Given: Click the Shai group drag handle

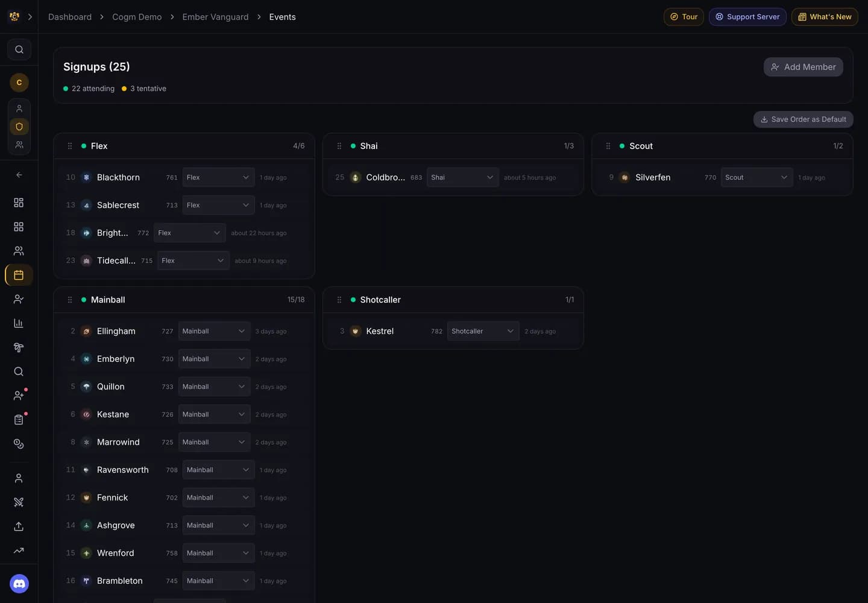Looking at the screenshot, I should [339, 146].
